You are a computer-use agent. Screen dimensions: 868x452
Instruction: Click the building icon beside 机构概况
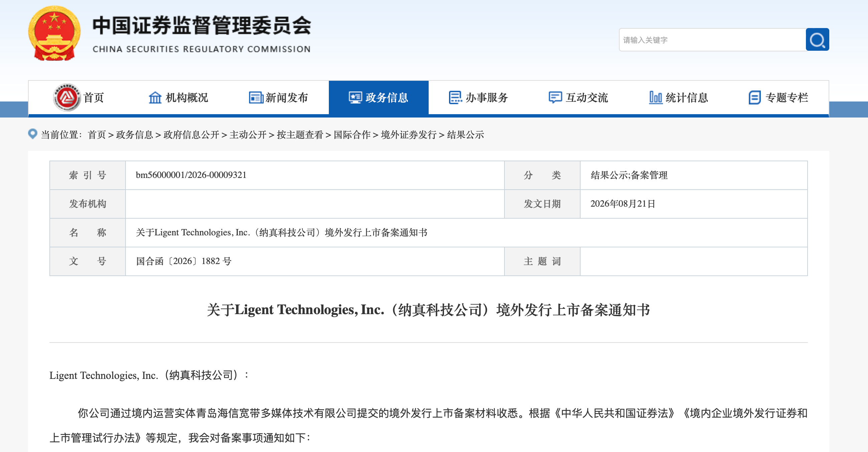(155, 98)
